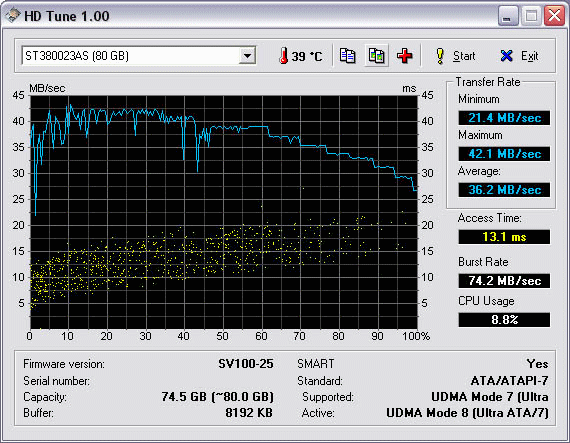Click the thermometer temperature icon

coord(284,56)
